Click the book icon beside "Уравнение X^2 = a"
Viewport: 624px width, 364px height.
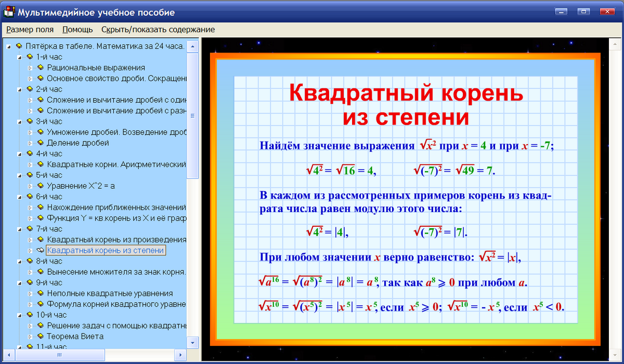click(41, 186)
